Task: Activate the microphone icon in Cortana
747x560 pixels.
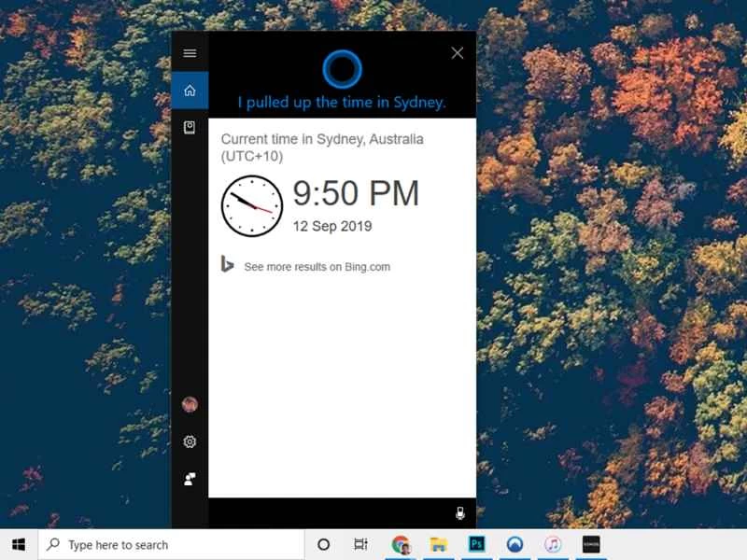Action: 458,512
